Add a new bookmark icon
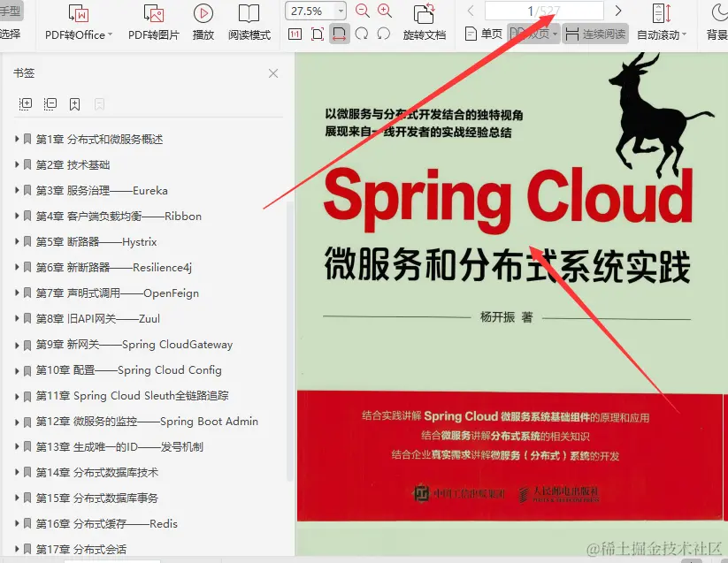728x563 pixels. 75,104
